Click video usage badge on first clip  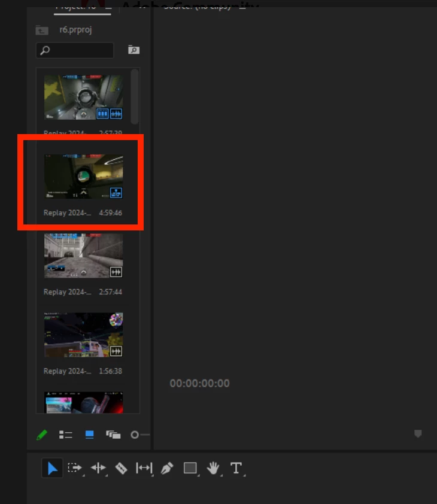(x=102, y=114)
